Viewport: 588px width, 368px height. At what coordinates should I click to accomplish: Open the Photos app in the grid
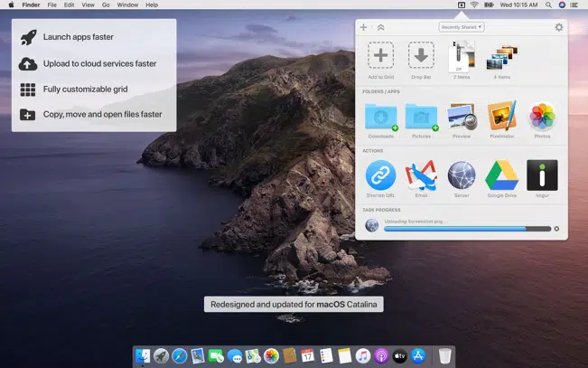(542, 117)
